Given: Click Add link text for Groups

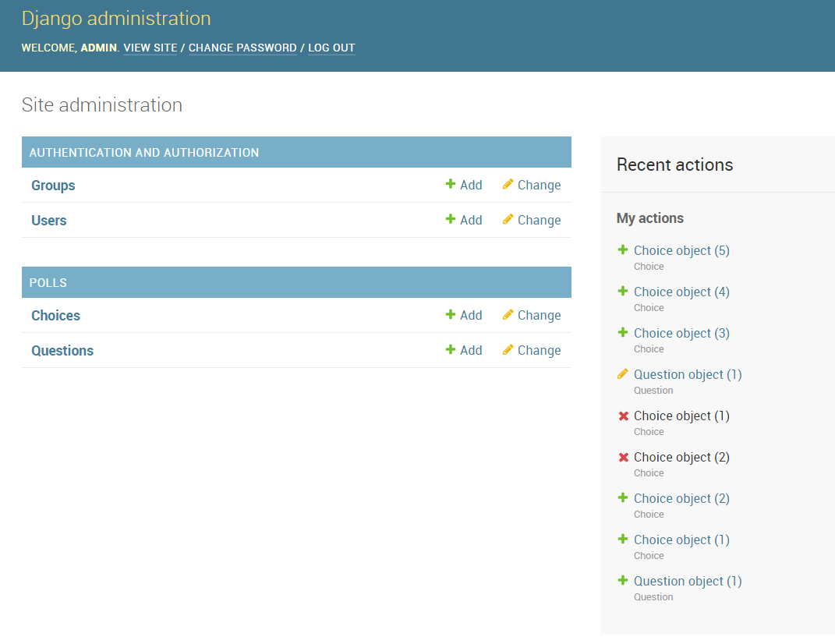Looking at the screenshot, I should (471, 185).
